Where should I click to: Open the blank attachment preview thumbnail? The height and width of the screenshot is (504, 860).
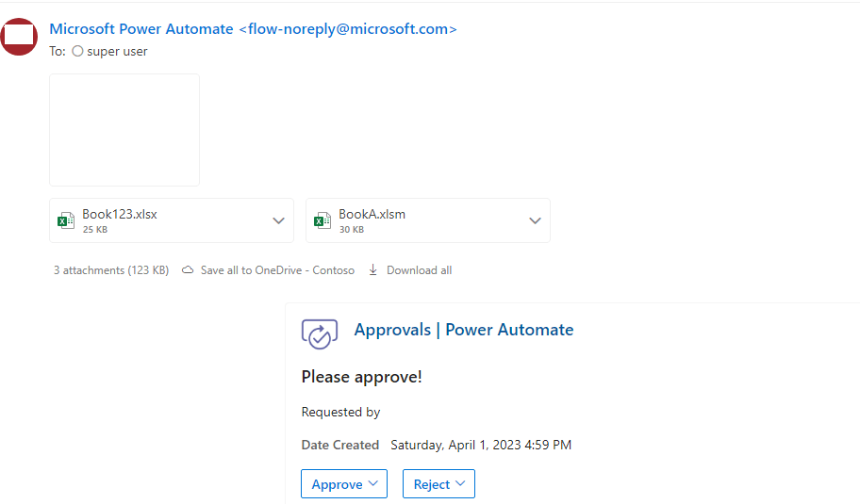(124, 130)
